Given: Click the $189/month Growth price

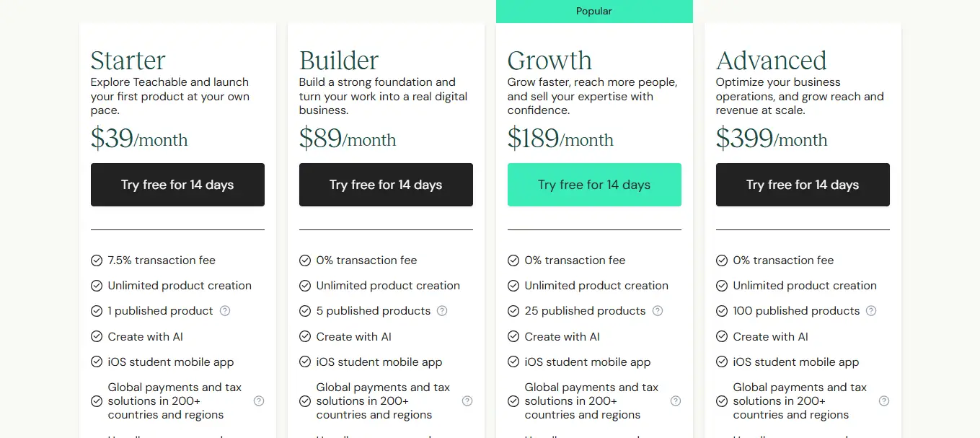Looking at the screenshot, I should [560, 138].
